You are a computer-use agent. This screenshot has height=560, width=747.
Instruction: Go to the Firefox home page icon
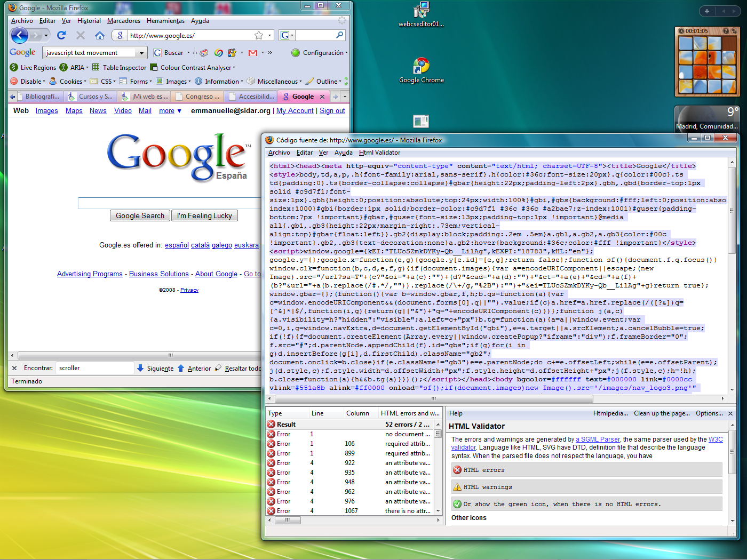[x=100, y=35]
